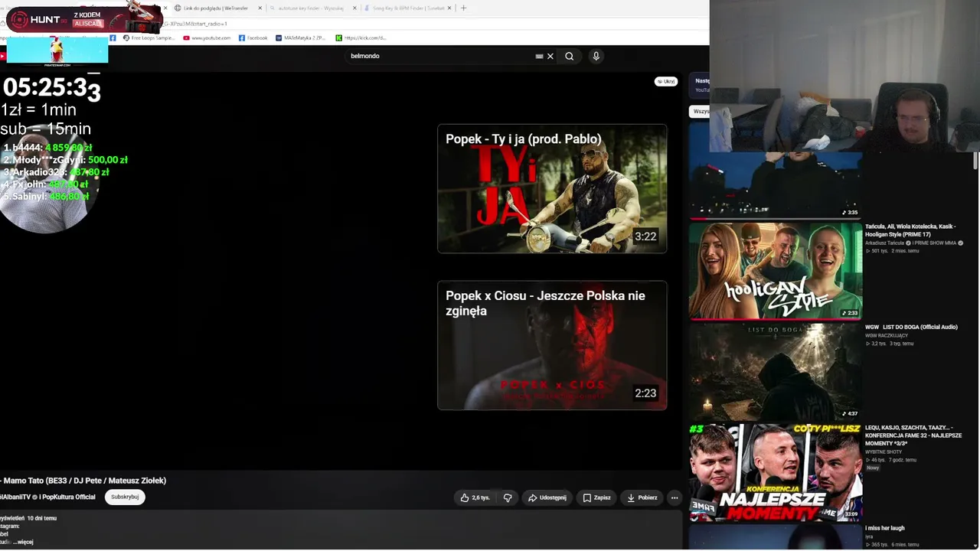Close the Song Key & BPM Finder tab

(x=449, y=8)
